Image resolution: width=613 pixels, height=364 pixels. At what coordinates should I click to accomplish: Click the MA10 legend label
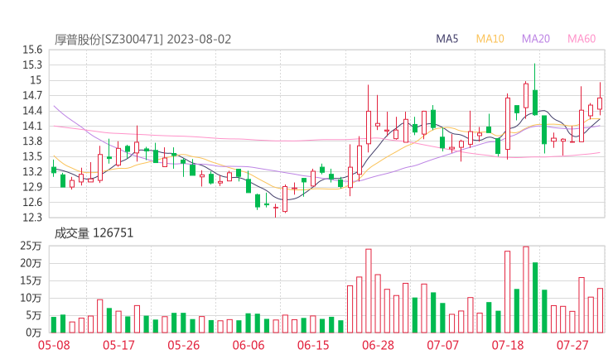click(x=490, y=39)
